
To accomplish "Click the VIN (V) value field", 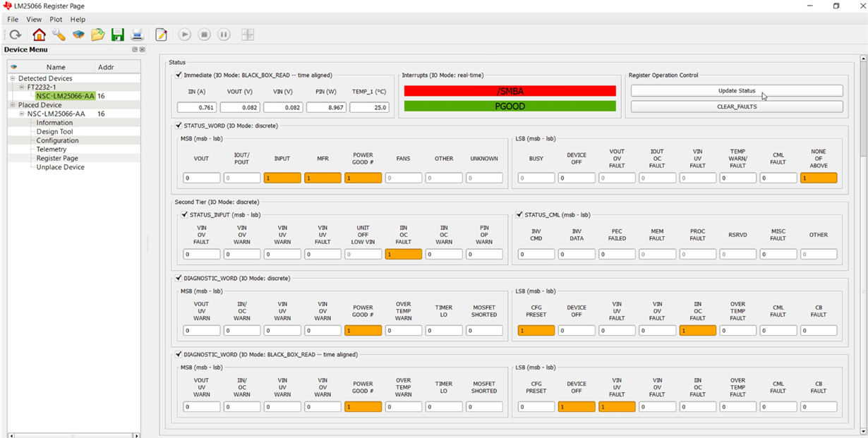I will [x=283, y=107].
